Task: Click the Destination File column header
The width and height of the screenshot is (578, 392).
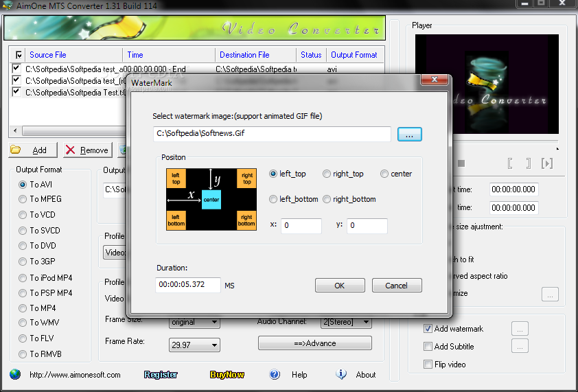Action: click(x=244, y=55)
